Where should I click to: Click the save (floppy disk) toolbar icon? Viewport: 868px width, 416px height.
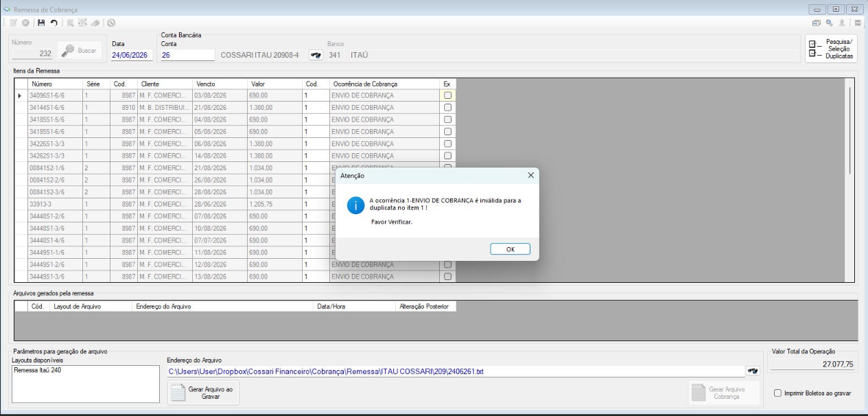(41, 23)
